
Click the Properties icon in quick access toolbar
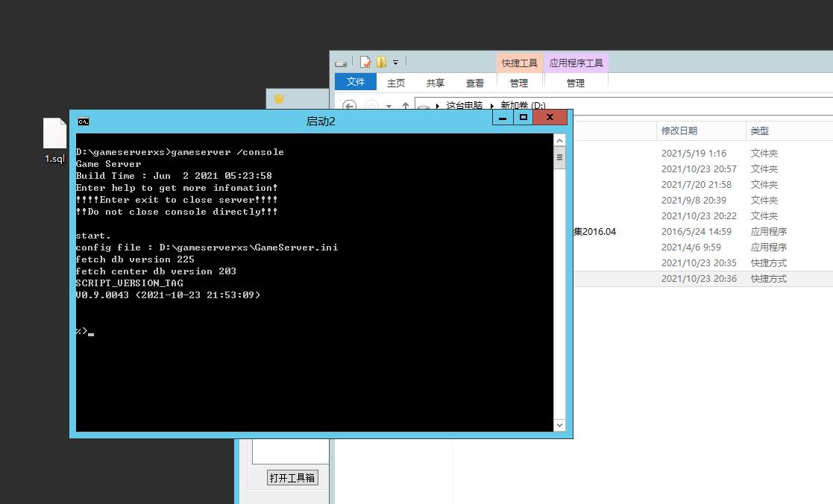[x=365, y=63]
